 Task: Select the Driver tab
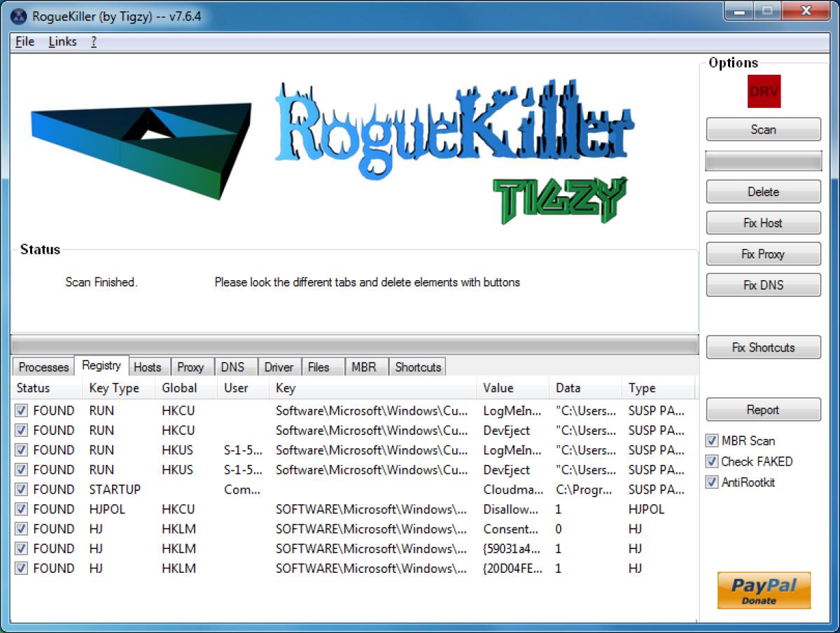279,366
